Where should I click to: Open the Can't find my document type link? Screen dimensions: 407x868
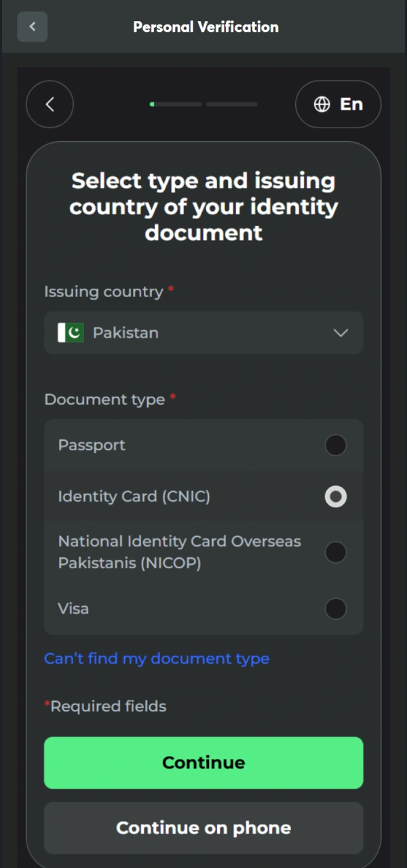(x=157, y=658)
